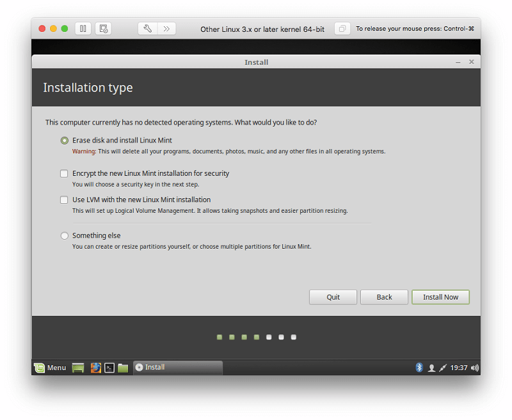Image resolution: width=512 pixels, height=420 pixels.
Task: Expand more toolbar items chevron
Action: point(166,29)
